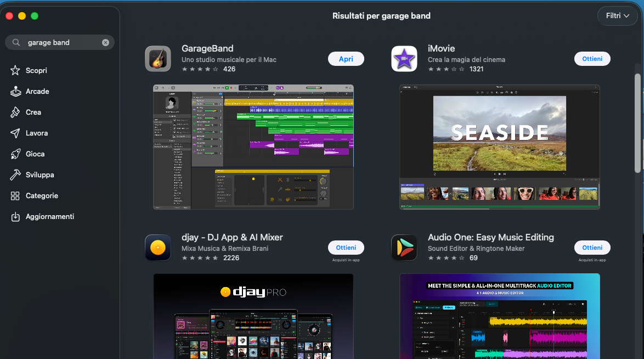Select the Arcade joystick icon
Image resolution: width=644 pixels, height=359 pixels.
15,91
